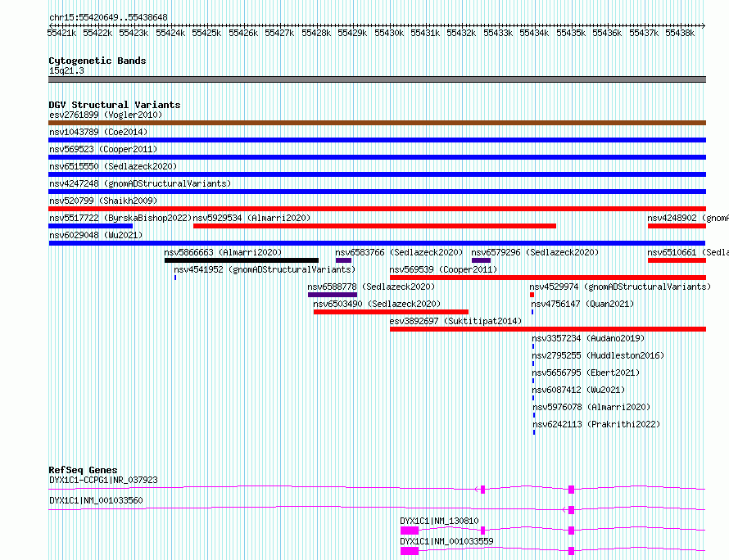The width and height of the screenshot is (729, 560).
Task: Select the 15q21.3 band label
Action: 66,70
